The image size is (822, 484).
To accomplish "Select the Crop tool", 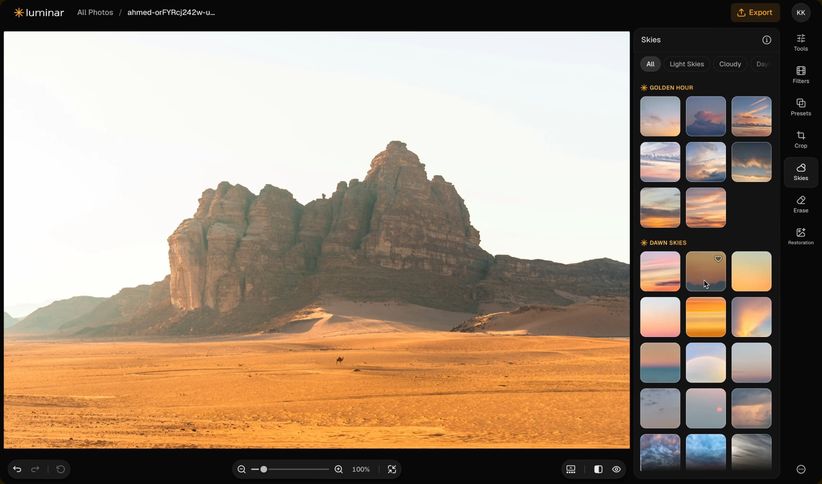I will tap(801, 139).
